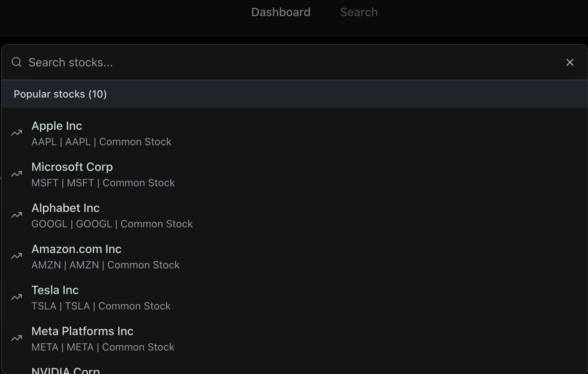Click the magnifying glass search icon
588x374 pixels.
[x=17, y=62]
